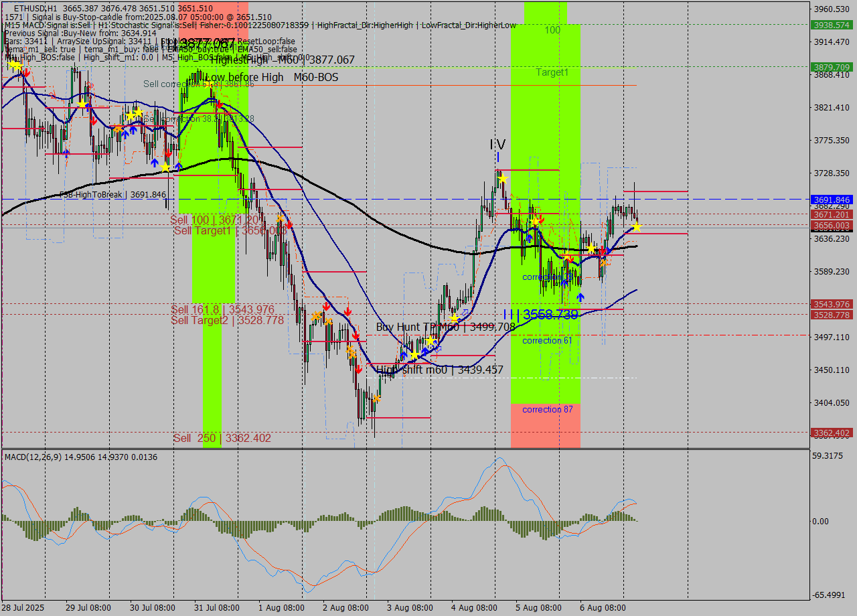Select the 'Sell 250 | 3362.402' label

[222, 438]
